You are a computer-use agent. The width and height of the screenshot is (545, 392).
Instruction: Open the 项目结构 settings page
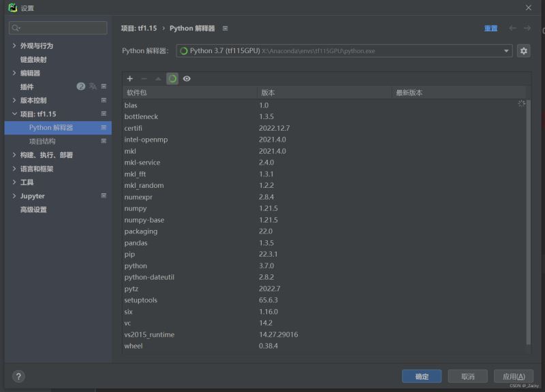[x=42, y=142]
